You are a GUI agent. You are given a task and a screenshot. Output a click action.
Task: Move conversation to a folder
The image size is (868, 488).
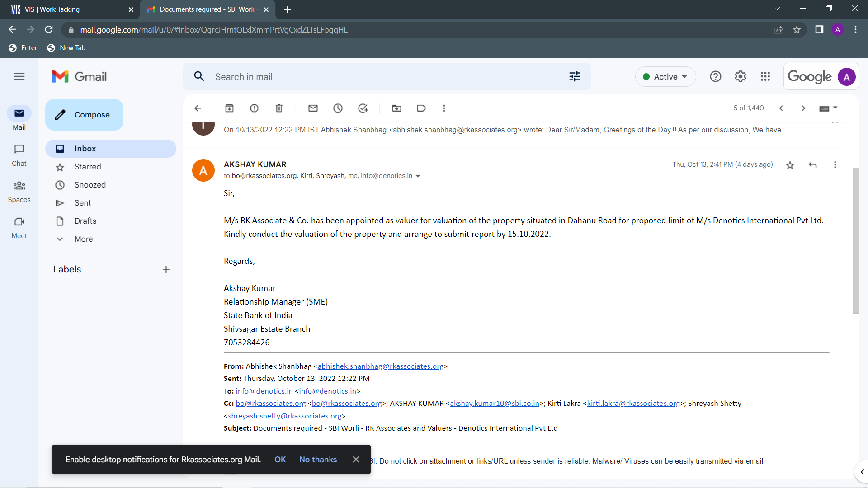(x=396, y=108)
